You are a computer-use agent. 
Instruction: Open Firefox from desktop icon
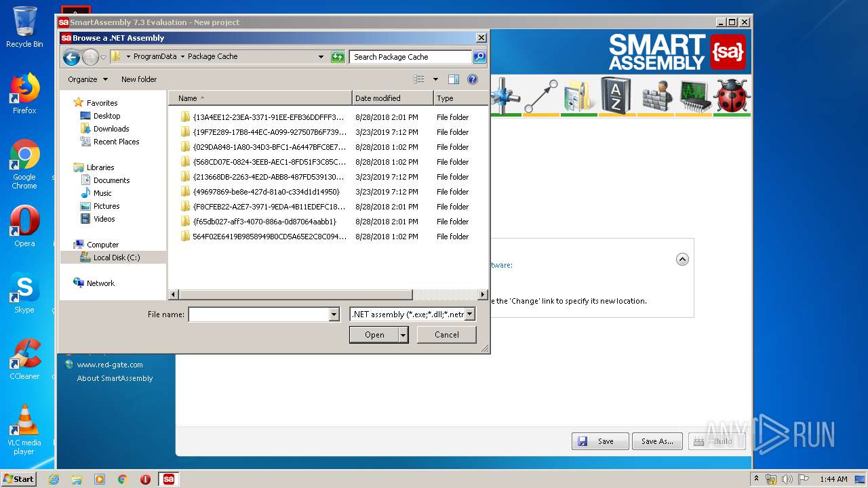click(24, 94)
